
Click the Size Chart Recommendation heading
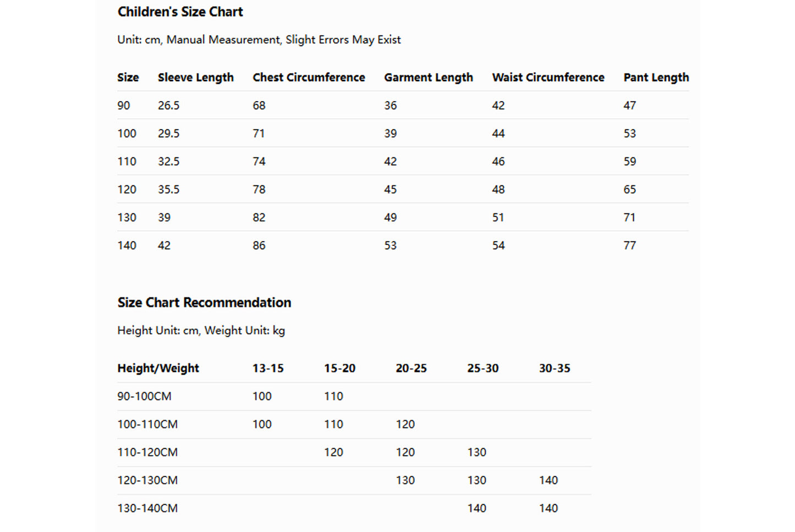pyautogui.click(x=204, y=303)
